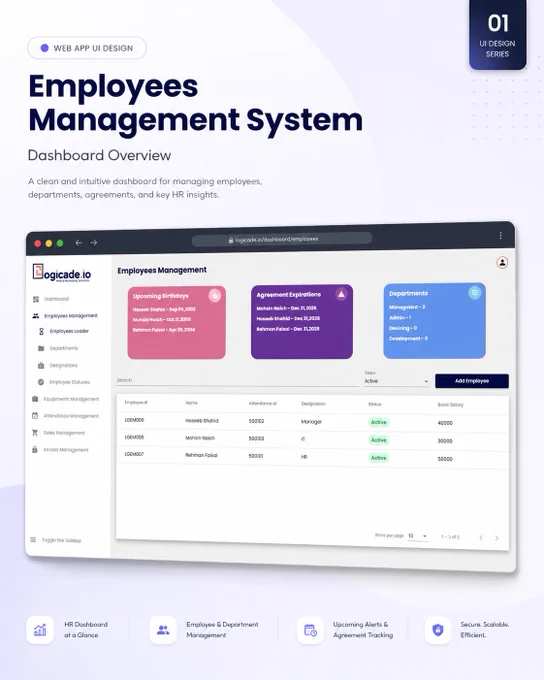Click the chart icon for HR Dashboard feature
544x680 pixels.
coord(40,630)
